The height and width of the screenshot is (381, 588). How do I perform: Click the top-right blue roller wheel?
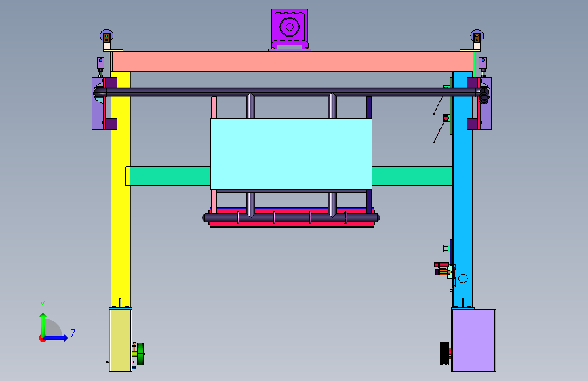pyautogui.click(x=477, y=37)
